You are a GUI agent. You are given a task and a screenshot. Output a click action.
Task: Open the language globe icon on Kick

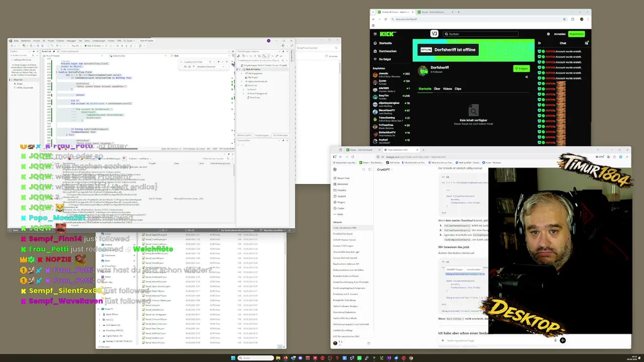(x=548, y=34)
